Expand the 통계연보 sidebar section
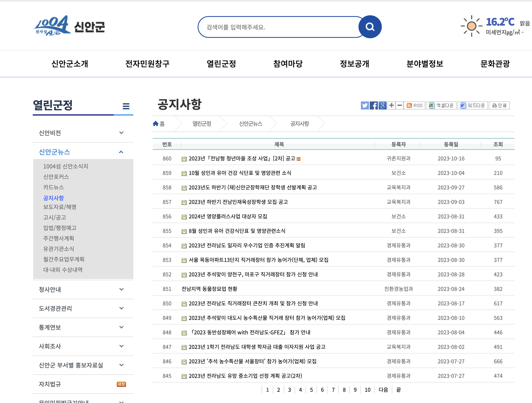This screenshot has width=532, height=403. click(121, 327)
